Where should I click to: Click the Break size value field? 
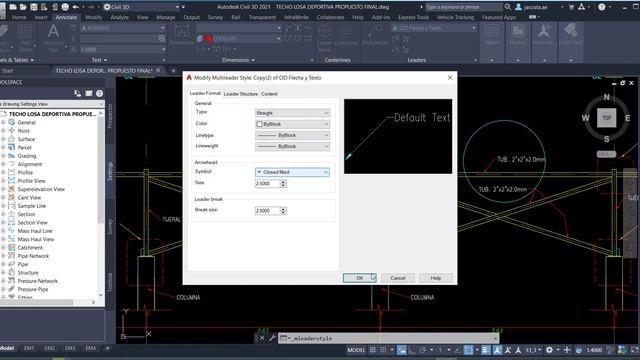(x=268, y=211)
